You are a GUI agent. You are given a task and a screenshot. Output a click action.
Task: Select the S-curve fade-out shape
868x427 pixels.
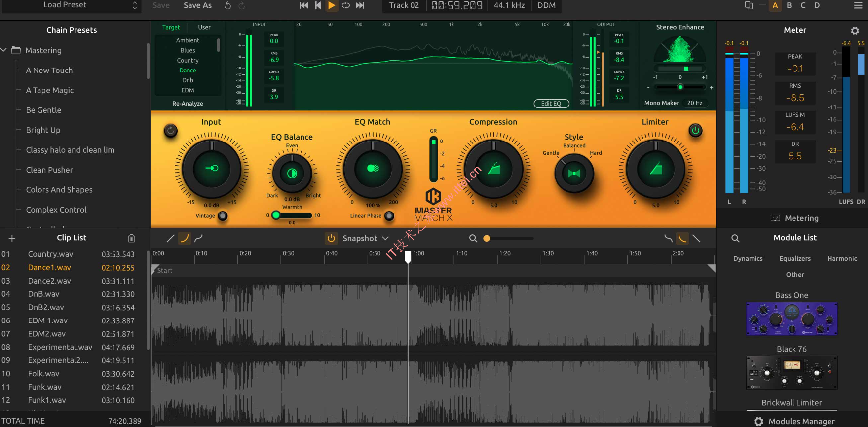(x=668, y=238)
